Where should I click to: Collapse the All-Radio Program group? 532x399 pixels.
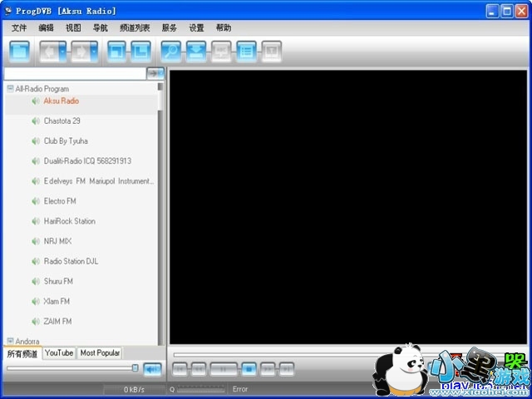10,88
